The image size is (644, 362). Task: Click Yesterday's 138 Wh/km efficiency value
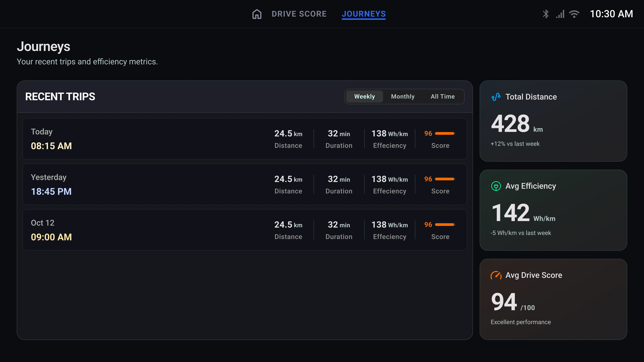point(389,179)
